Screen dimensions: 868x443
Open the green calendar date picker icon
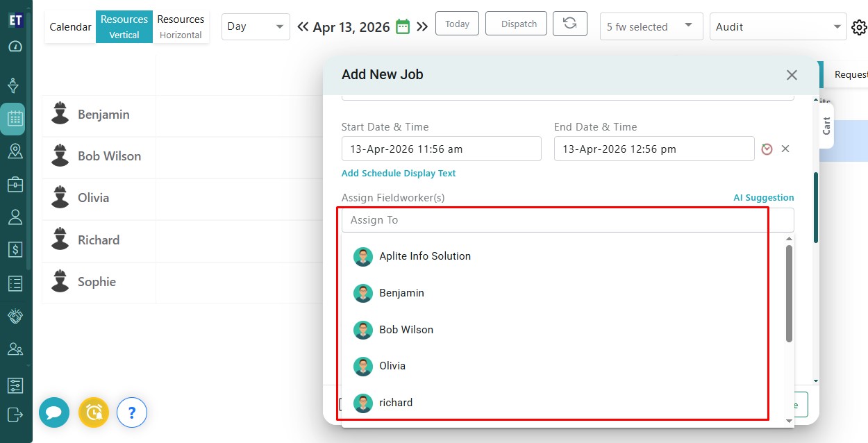tap(403, 27)
